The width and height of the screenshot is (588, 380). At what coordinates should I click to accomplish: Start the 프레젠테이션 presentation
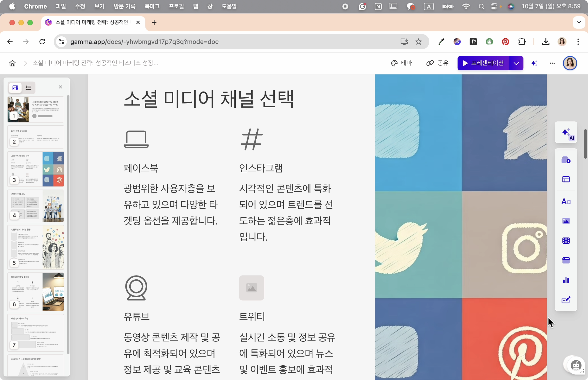483,63
